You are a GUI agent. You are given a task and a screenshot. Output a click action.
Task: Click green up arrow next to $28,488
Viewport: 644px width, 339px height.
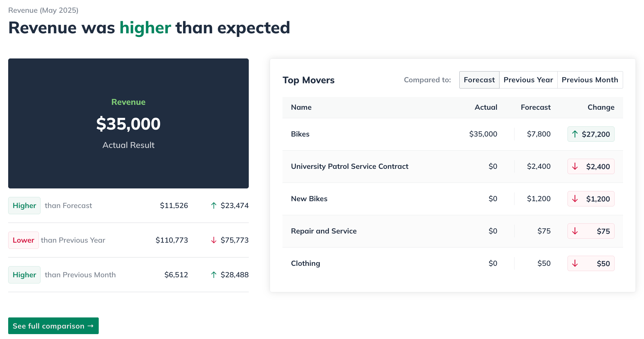214,275
